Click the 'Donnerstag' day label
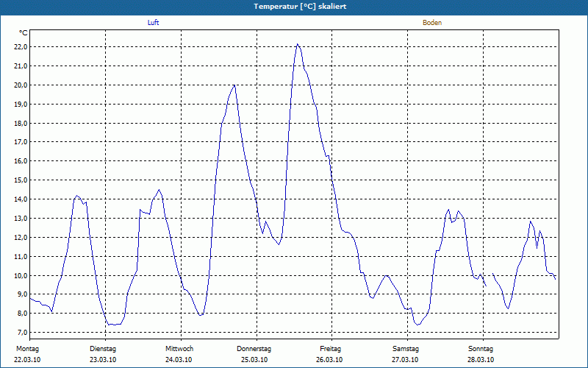The image size is (588, 368). [254, 349]
